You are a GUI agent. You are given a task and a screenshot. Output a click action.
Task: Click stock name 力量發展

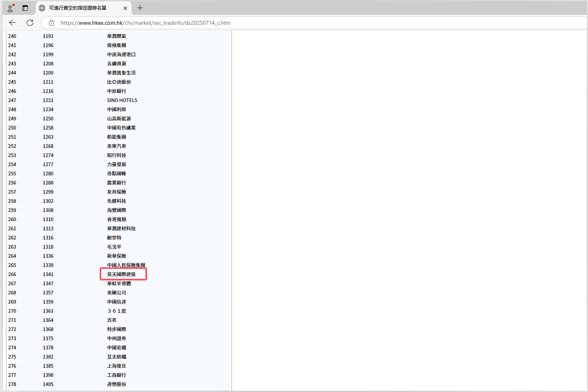point(117,165)
